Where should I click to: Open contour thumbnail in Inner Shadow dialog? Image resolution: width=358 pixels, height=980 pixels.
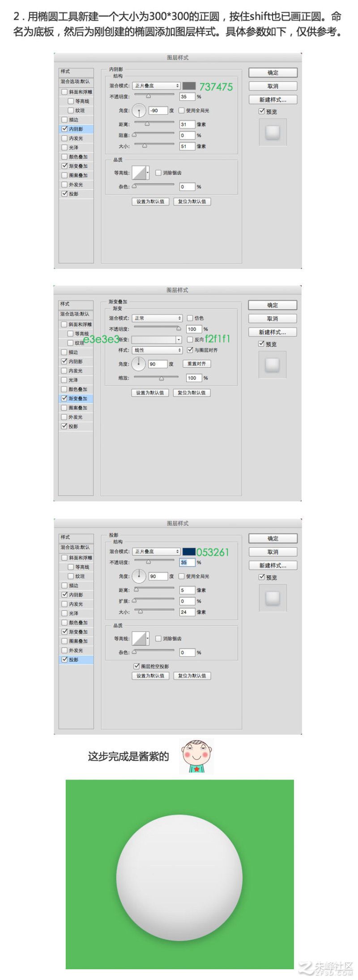coord(139,173)
